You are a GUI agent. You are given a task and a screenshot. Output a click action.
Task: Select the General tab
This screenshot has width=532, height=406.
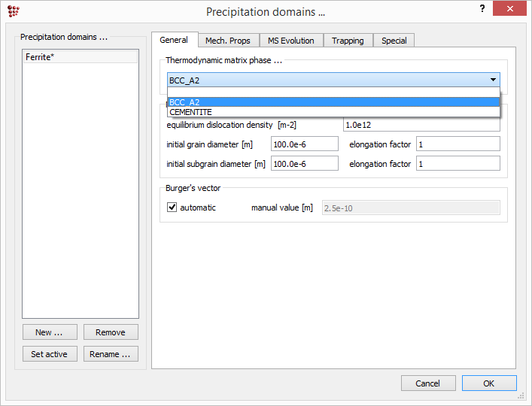pyautogui.click(x=174, y=40)
